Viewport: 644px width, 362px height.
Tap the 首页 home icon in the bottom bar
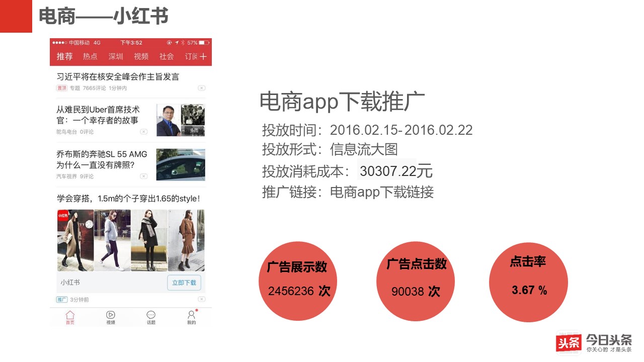[70, 318]
